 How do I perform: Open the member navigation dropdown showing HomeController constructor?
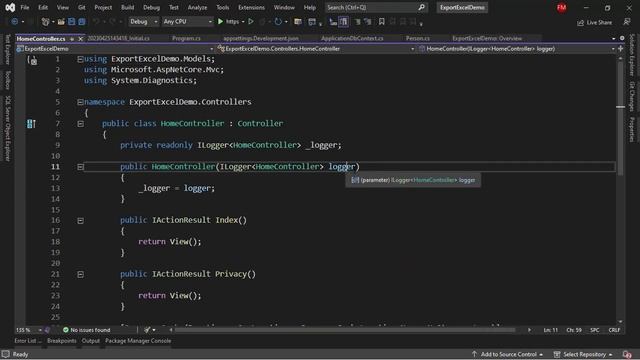click(517, 49)
